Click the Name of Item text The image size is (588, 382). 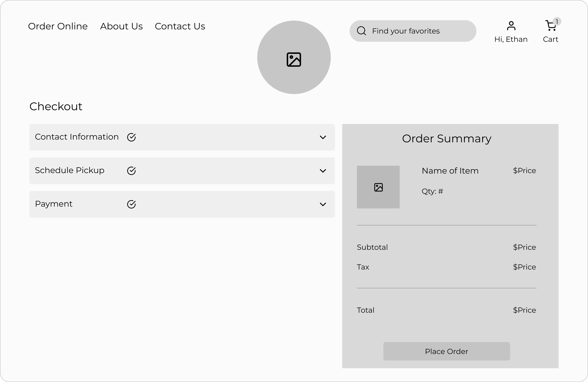point(450,171)
